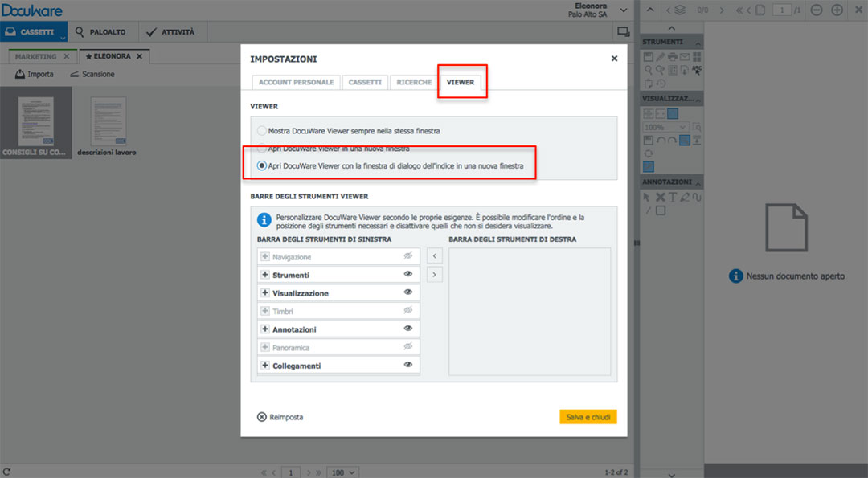Select the straight line annotation tool
The image size is (868, 478).
[x=648, y=210]
